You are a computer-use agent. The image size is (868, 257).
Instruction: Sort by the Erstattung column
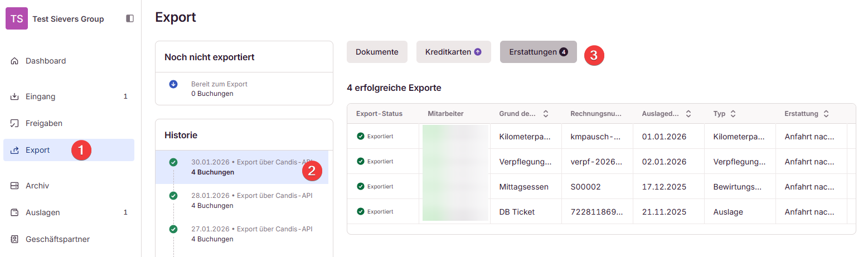(x=826, y=114)
